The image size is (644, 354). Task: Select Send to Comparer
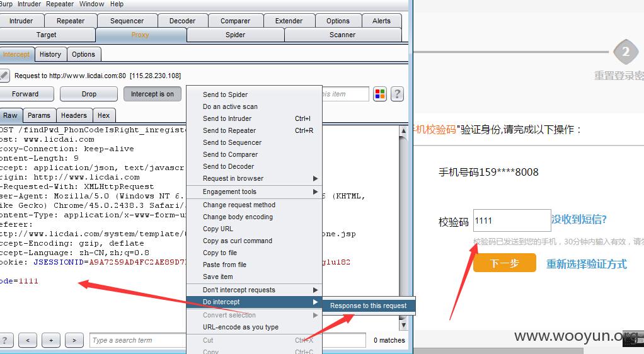coord(254,154)
